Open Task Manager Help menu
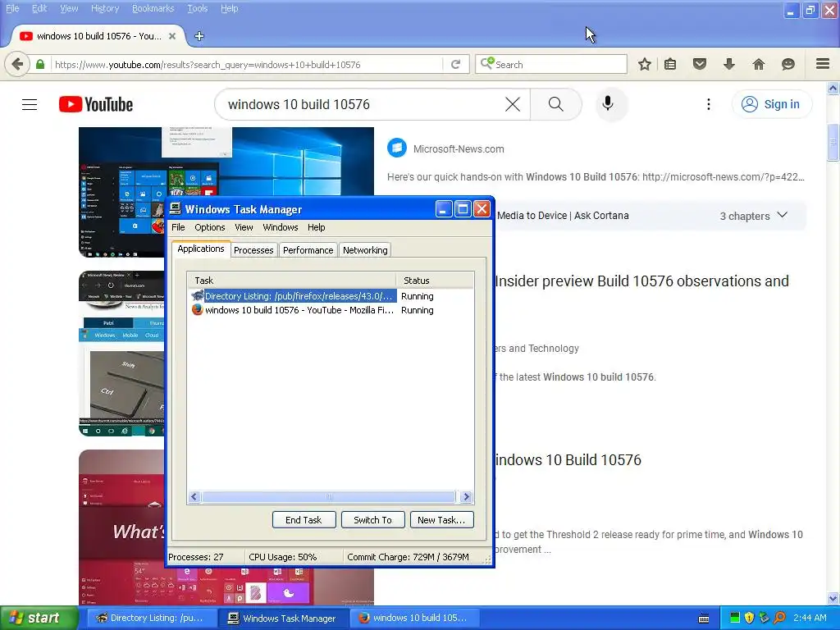The image size is (840, 630). point(316,227)
